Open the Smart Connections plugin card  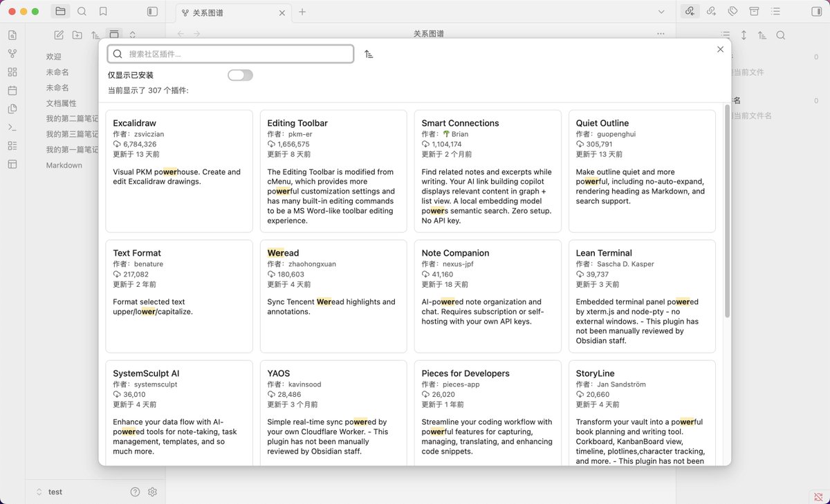[488, 171]
